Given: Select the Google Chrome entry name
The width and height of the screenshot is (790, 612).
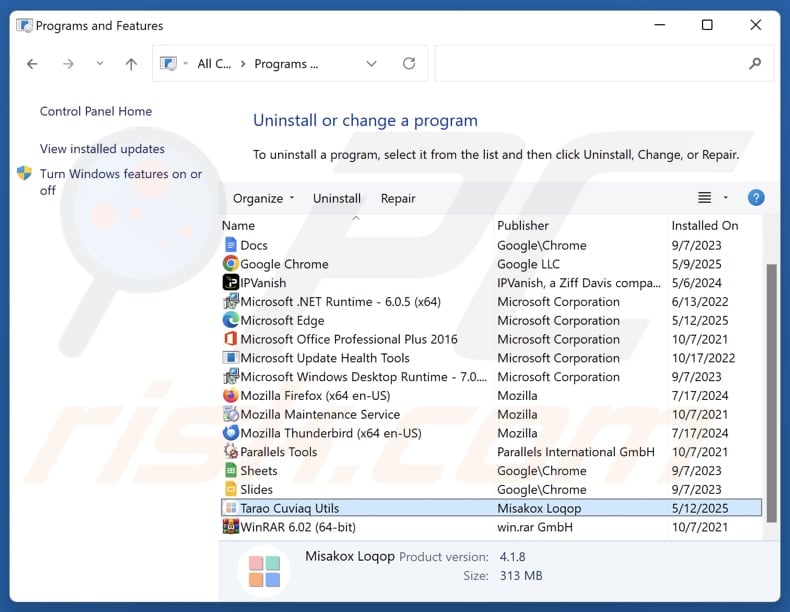Looking at the screenshot, I should (x=284, y=264).
